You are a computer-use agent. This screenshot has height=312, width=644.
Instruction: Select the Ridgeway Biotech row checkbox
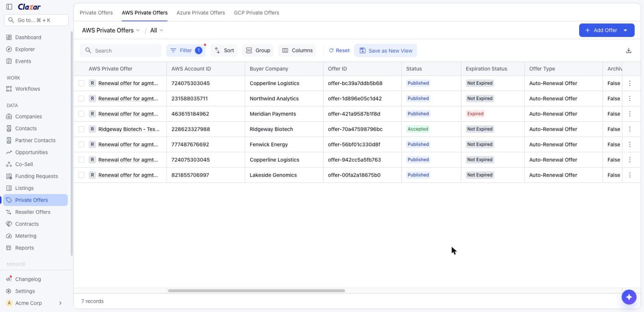[x=81, y=129]
